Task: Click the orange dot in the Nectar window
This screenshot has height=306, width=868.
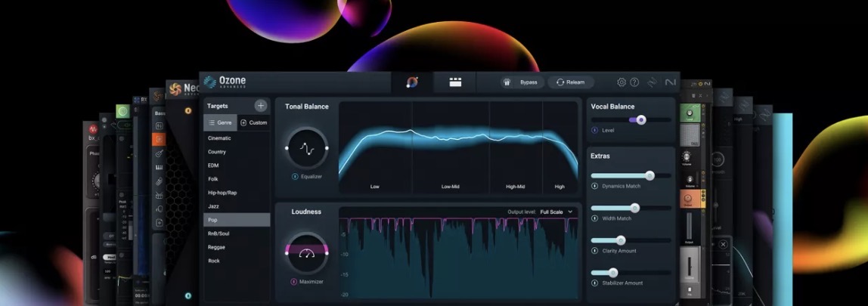Action: 188,110
